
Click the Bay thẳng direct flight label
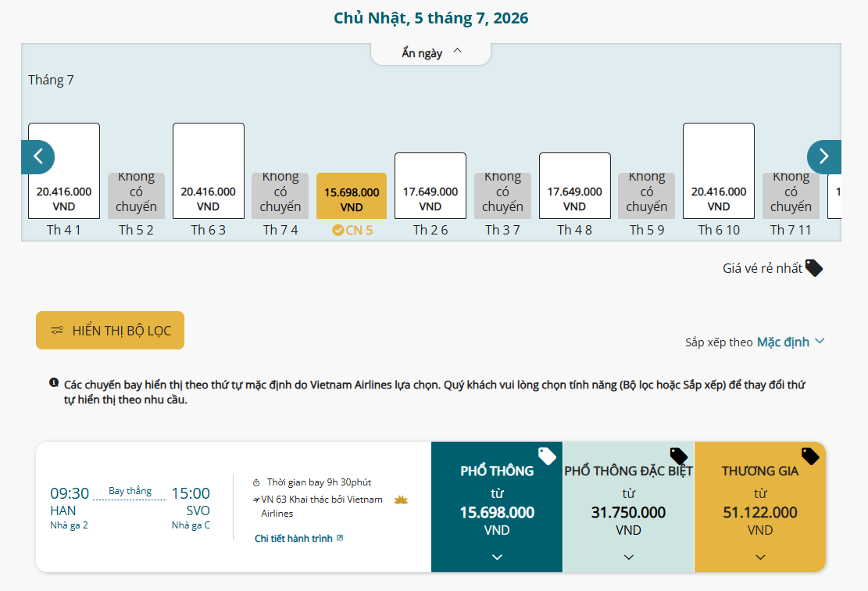[130, 491]
